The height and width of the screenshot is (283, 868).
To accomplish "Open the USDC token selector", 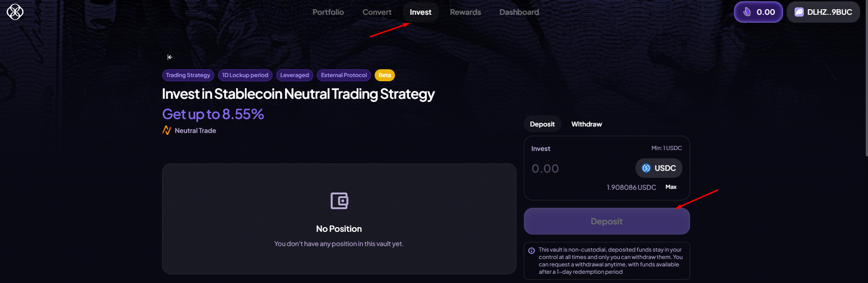I will click(659, 168).
